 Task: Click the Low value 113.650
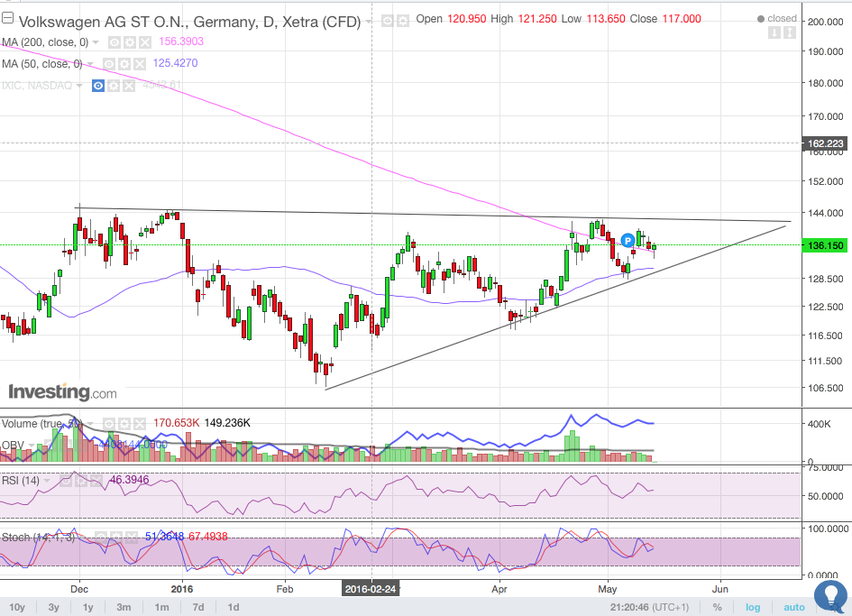coord(605,18)
